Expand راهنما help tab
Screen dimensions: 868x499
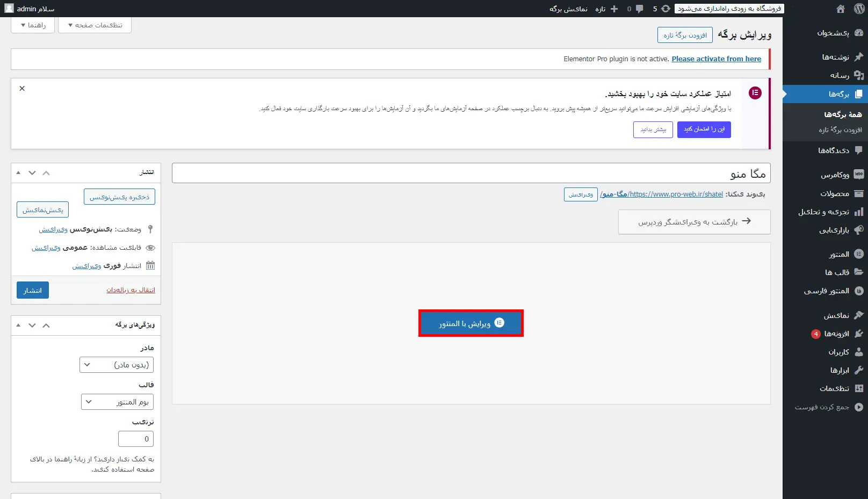pos(33,25)
